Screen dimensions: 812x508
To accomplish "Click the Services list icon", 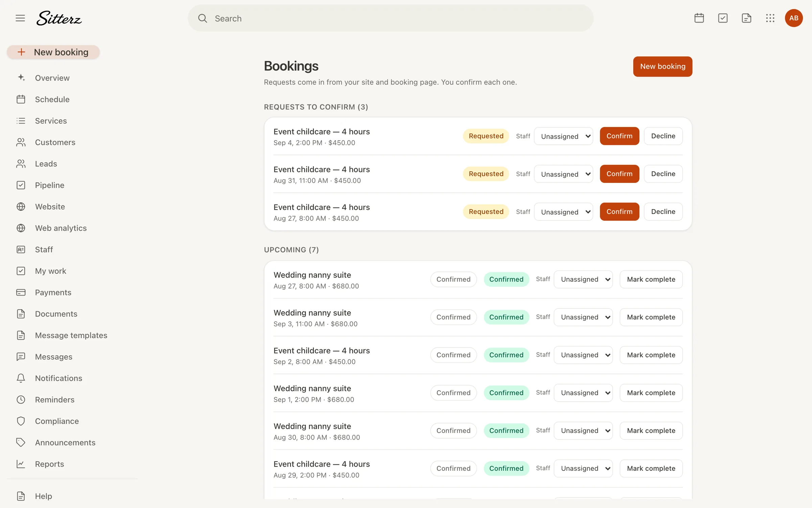I will point(21,121).
